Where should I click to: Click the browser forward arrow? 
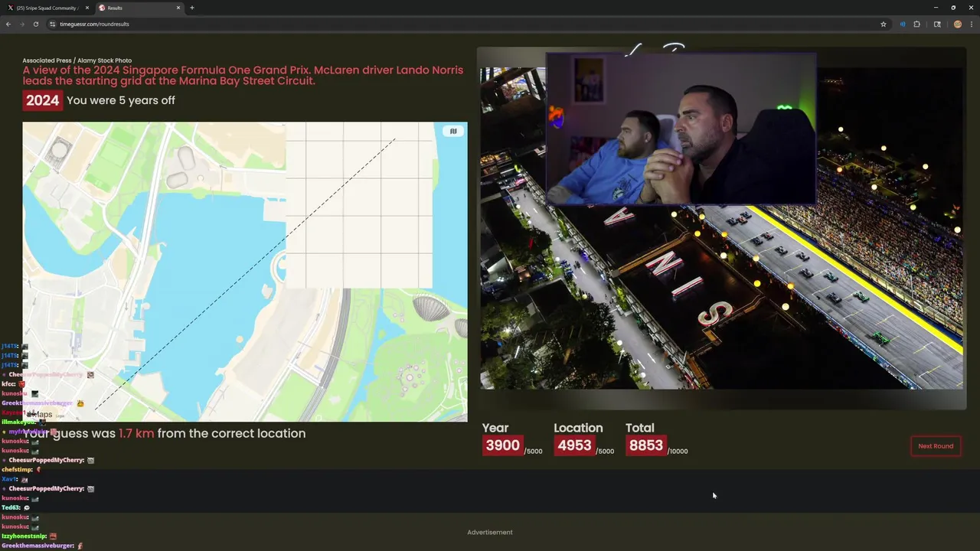point(21,24)
